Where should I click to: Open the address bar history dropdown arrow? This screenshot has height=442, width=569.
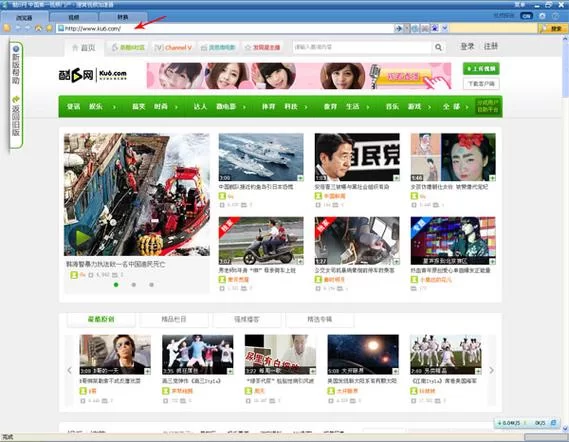point(445,28)
